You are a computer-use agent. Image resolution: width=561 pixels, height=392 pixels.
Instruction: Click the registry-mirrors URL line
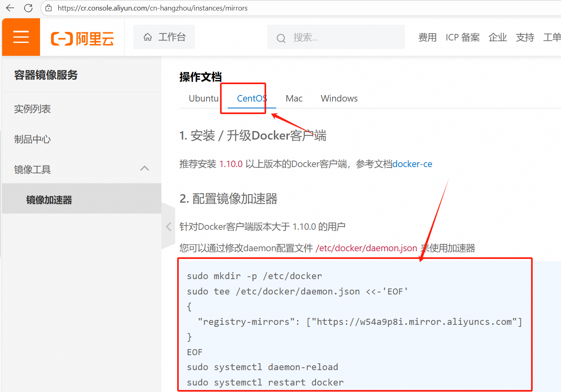pyautogui.click(x=360, y=322)
